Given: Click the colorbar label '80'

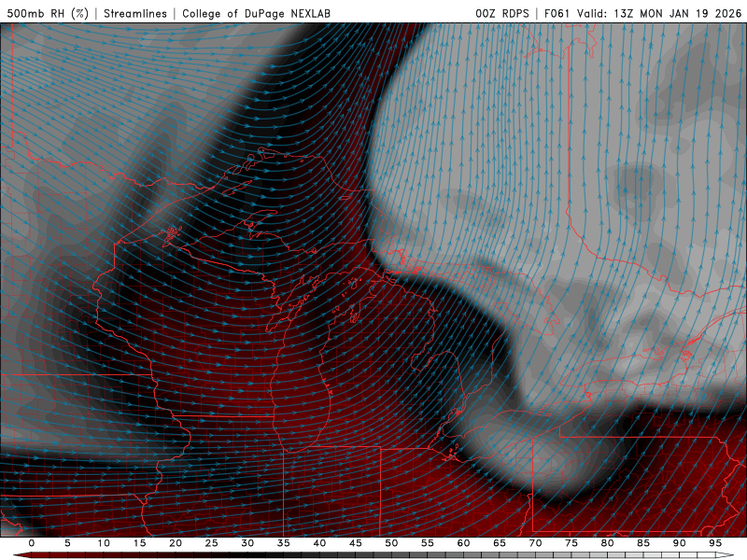Looking at the screenshot, I should coord(607,543).
